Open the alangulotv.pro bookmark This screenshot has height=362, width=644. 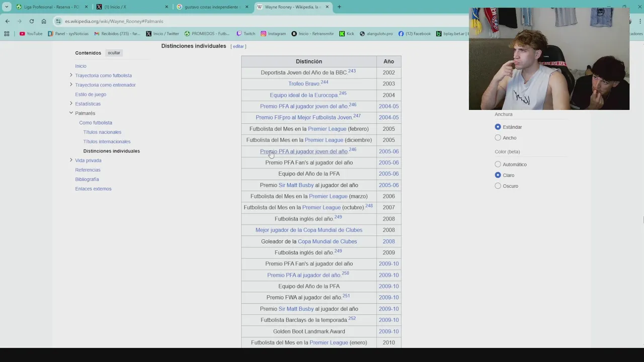(376, 34)
